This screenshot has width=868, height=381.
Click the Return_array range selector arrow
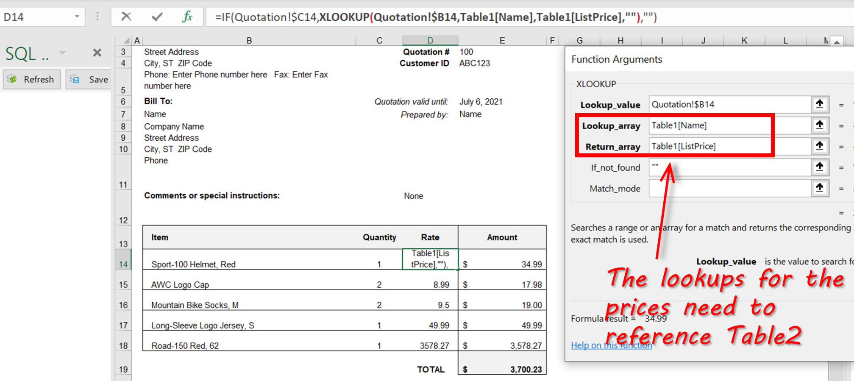pyautogui.click(x=819, y=146)
